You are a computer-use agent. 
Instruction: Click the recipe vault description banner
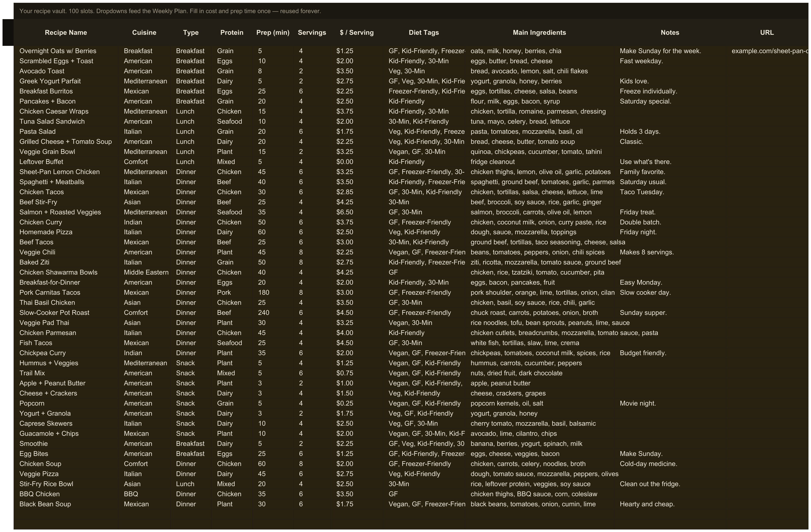pos(411,11)
